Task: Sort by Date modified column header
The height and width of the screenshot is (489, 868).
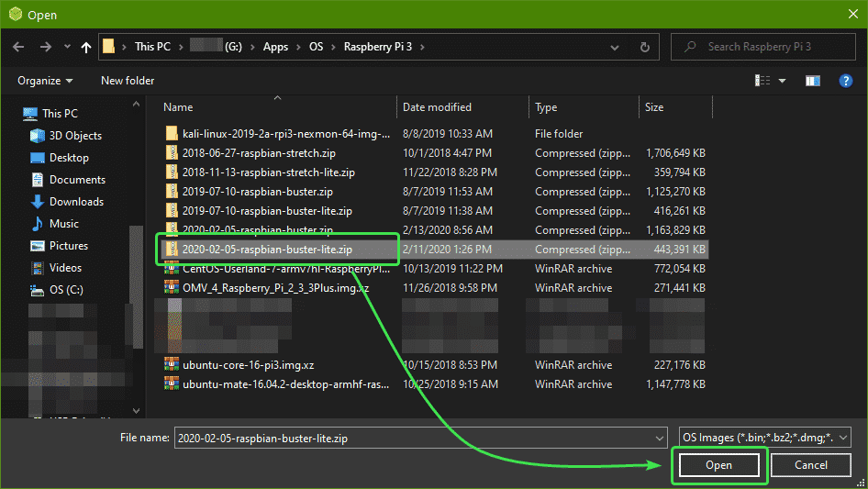Action: [437, 107]
